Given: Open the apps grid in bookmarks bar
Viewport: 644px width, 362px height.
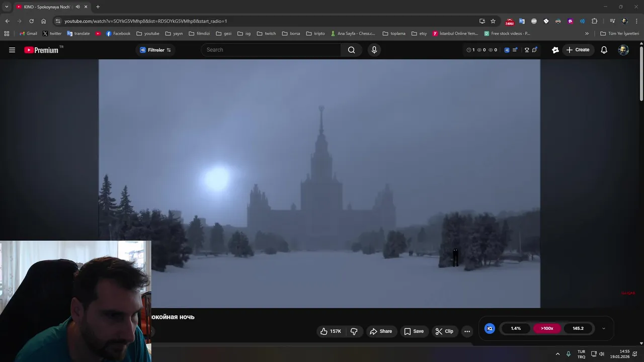Looking at the screenshot, I should point(7,34).
